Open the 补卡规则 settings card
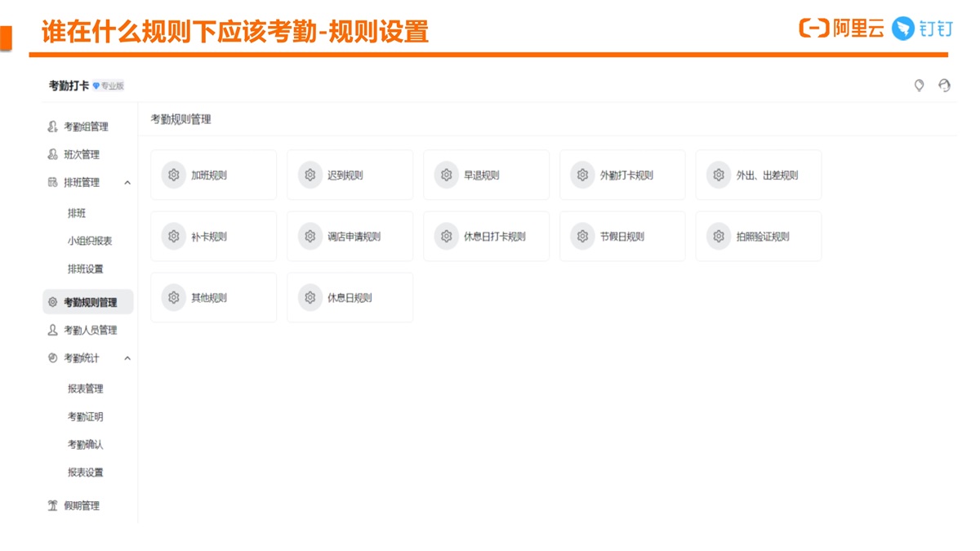This screenshot has width=980, height=551. (213, 237)
